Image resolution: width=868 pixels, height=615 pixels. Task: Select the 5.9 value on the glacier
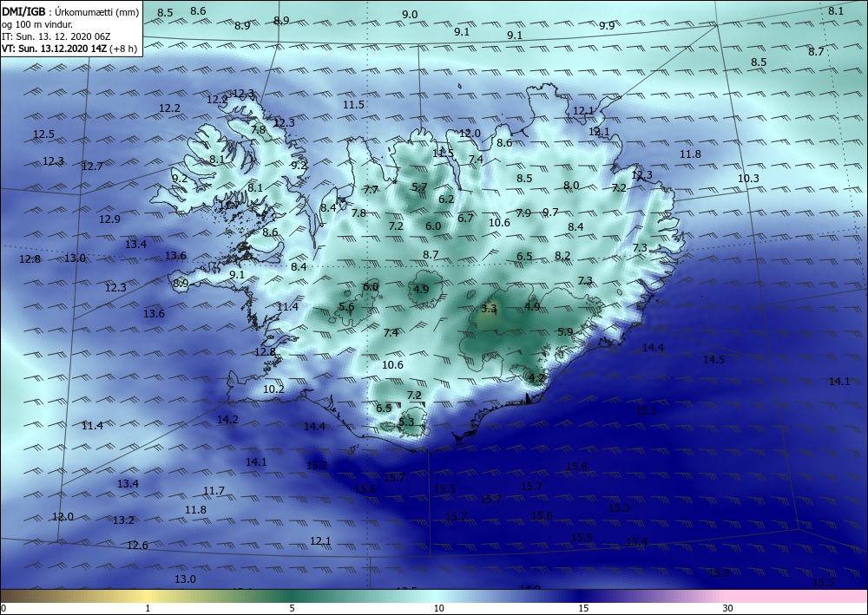565,332
